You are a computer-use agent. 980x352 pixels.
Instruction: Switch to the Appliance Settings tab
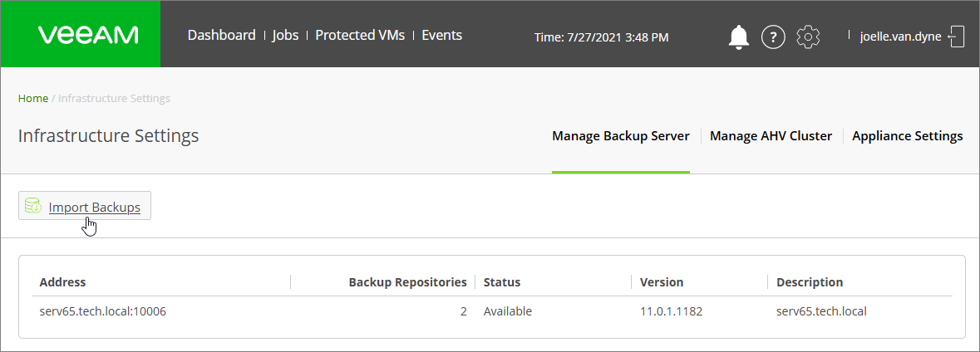click(x=908, y=136)
